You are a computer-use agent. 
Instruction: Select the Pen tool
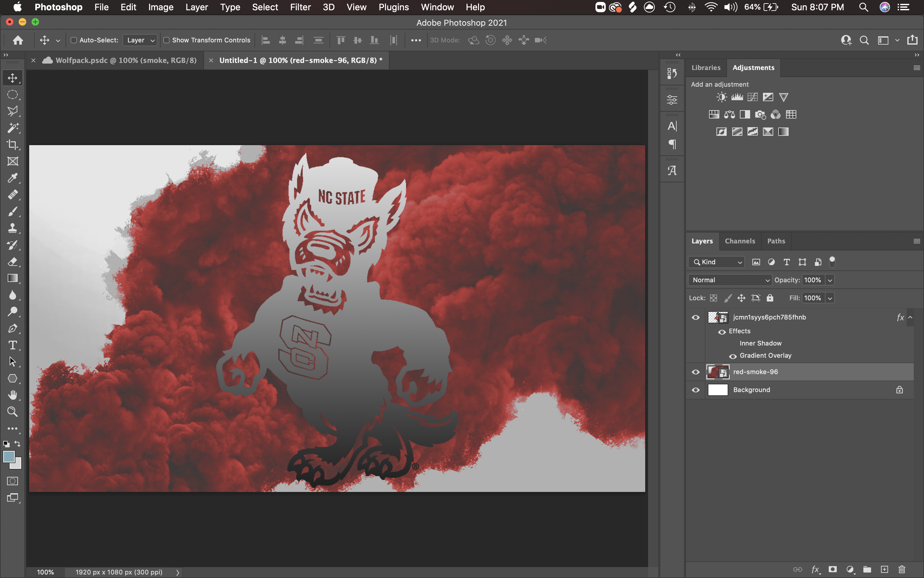point(13,328)
